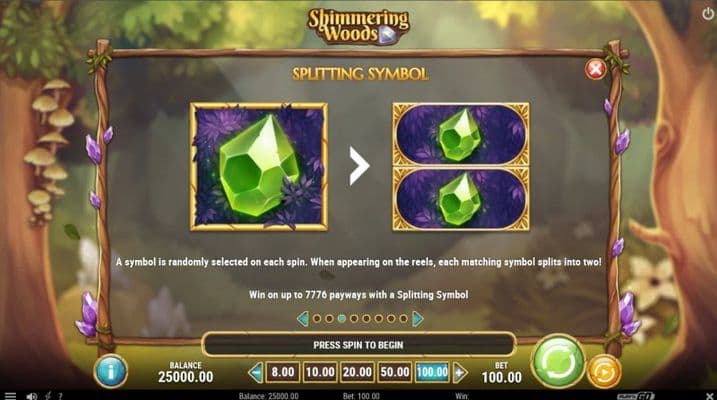Select the 100.00 bet option
Image resolution: width=717 pixels, height=400 pixels.
coord(432,372)
